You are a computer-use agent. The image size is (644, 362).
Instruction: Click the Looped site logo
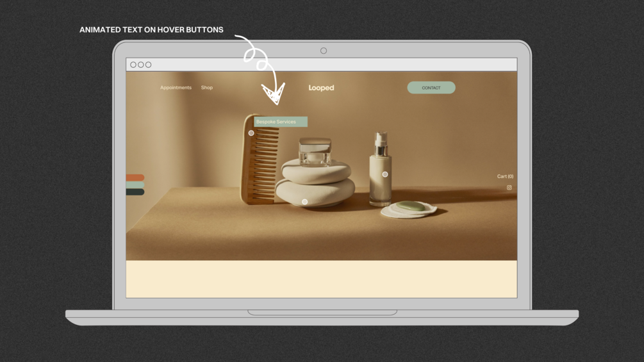point(321,88)
